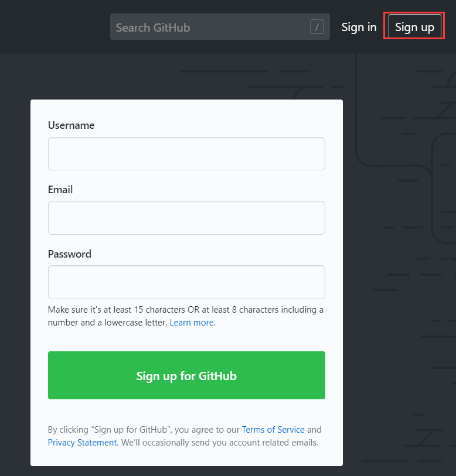Click the red-outlined Sign up element
Screen dimensions: 456x476
coord(414,26)
